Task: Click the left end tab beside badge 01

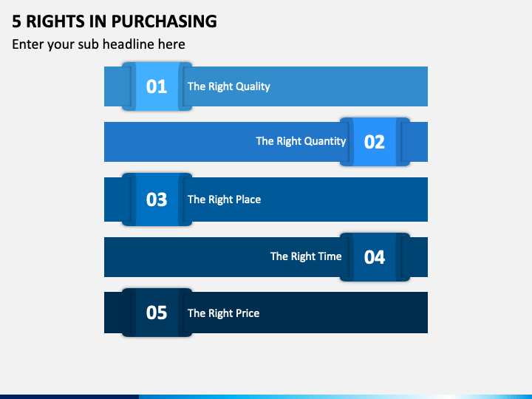Action: click(x=113, y=86)
